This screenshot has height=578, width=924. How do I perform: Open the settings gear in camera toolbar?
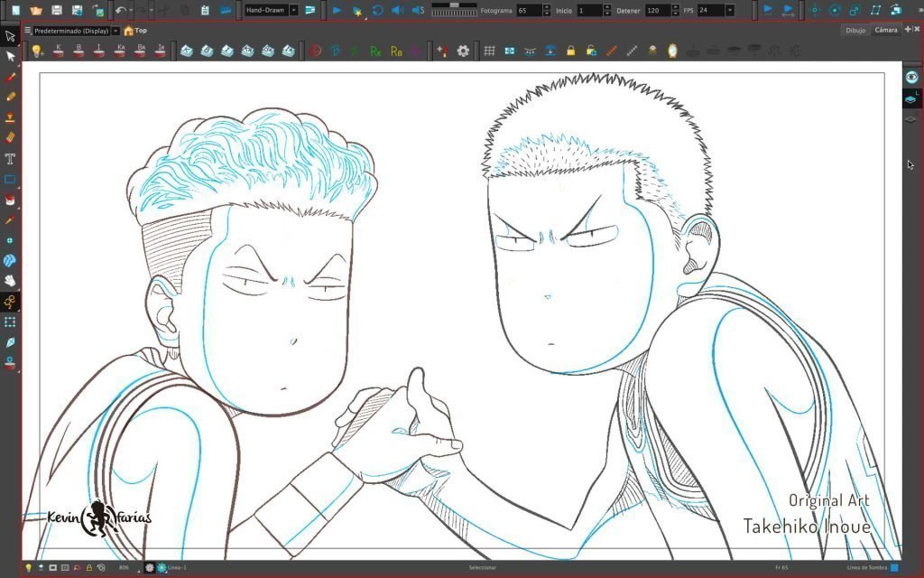point(463,51)
